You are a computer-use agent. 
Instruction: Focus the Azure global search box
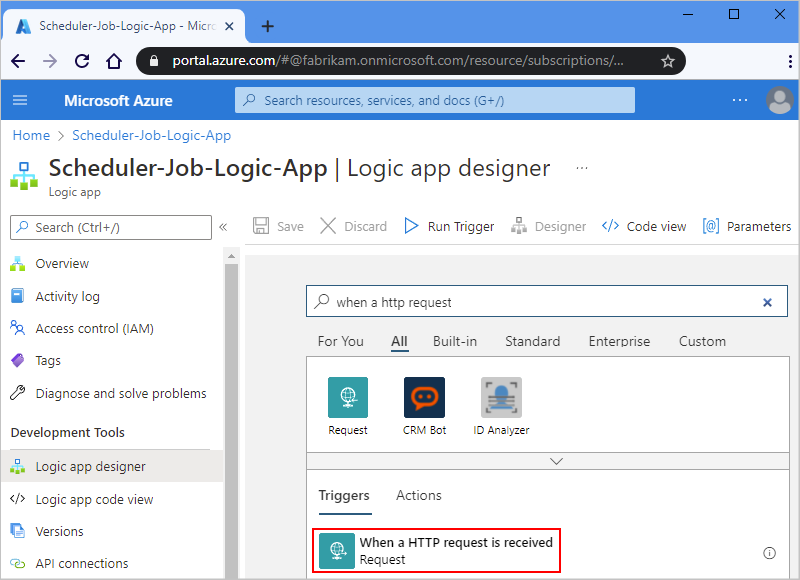point(435,100)
